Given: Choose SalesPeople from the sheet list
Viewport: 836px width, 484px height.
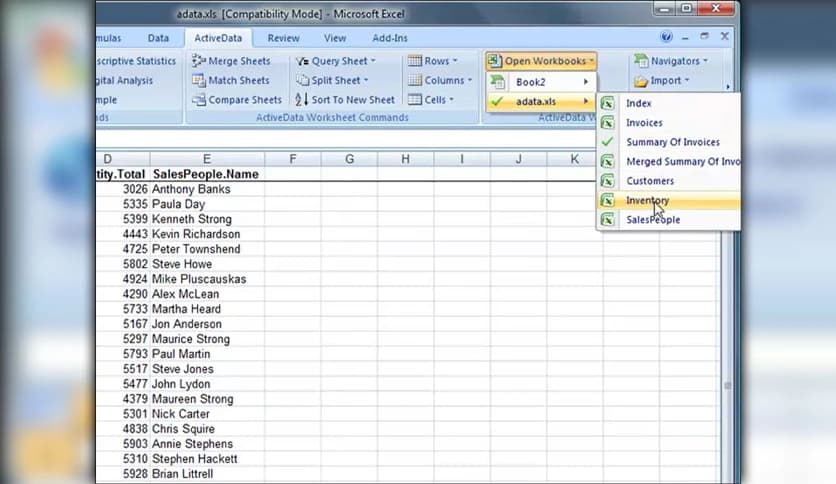Looking at the screenshot, I should (x=669, y=220).
